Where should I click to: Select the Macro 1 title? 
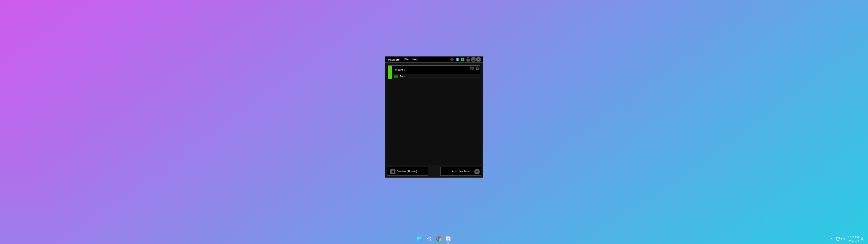400,70
